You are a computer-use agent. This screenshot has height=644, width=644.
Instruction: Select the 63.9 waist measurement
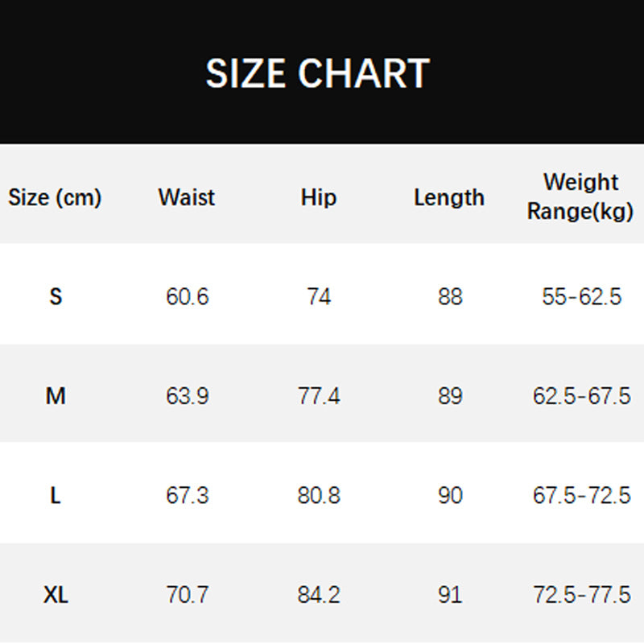[x=188, y=396]
